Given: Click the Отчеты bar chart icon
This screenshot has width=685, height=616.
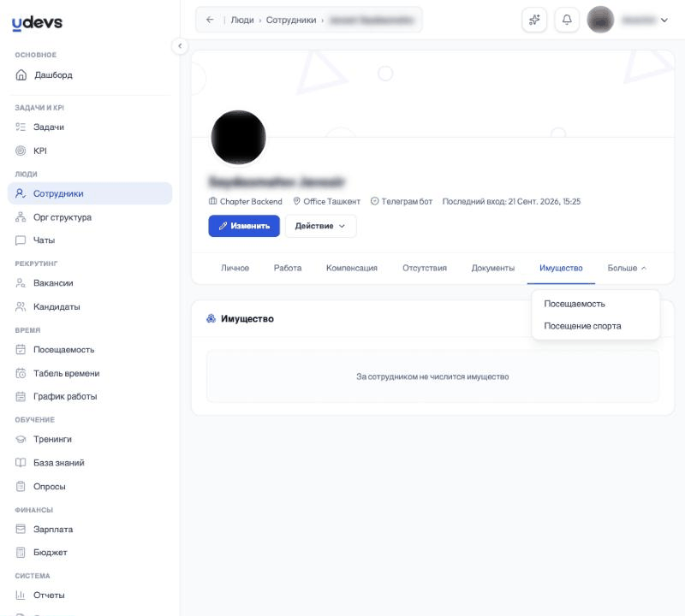Looking at the screenshot, I should click(x=21, y=595).
